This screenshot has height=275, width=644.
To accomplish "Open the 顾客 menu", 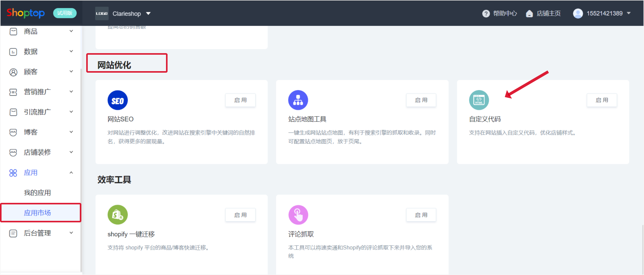I will [31, 72].
